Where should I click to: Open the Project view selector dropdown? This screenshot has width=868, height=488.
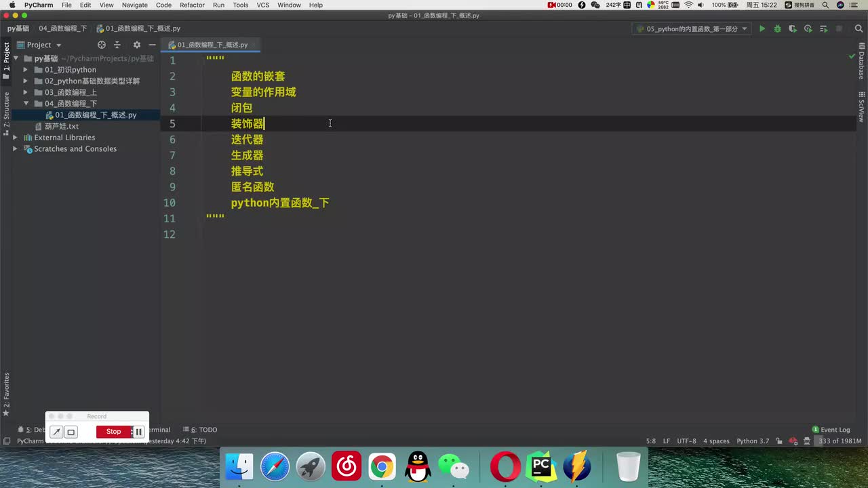click(x=39, y=45)
